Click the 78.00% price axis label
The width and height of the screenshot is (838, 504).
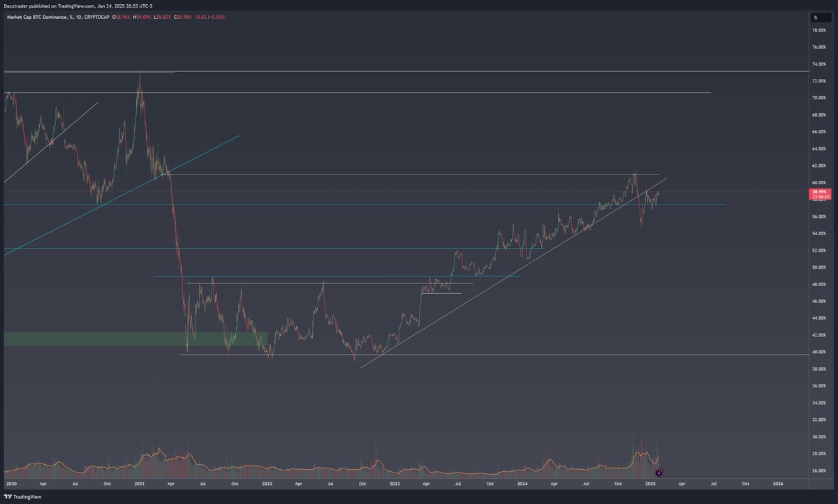tap(818, 31)
